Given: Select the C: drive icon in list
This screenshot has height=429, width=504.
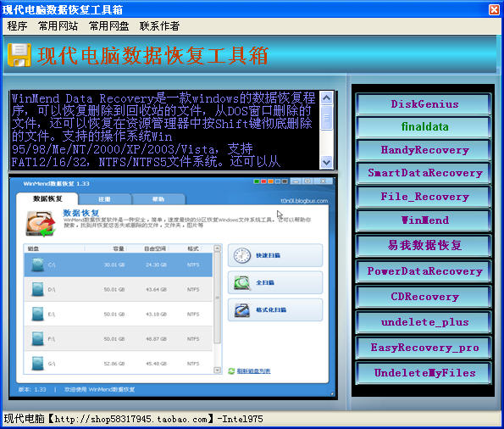Looking at the screenshot, I should (37, 265).
